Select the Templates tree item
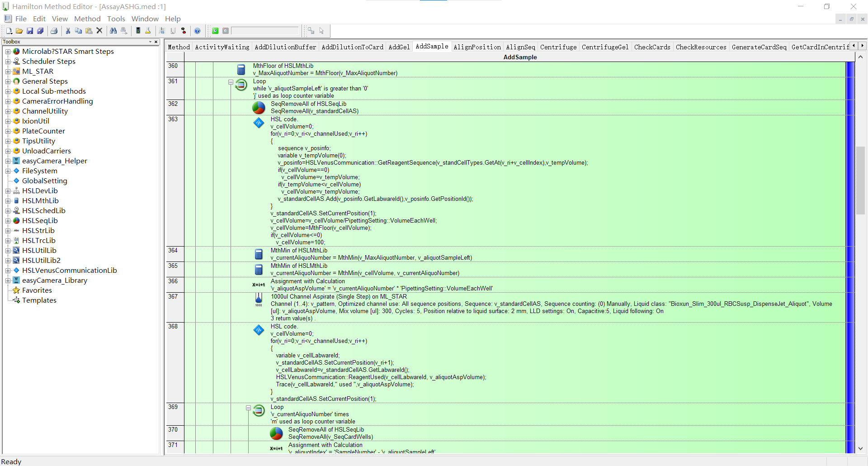 tap(39, 300)
